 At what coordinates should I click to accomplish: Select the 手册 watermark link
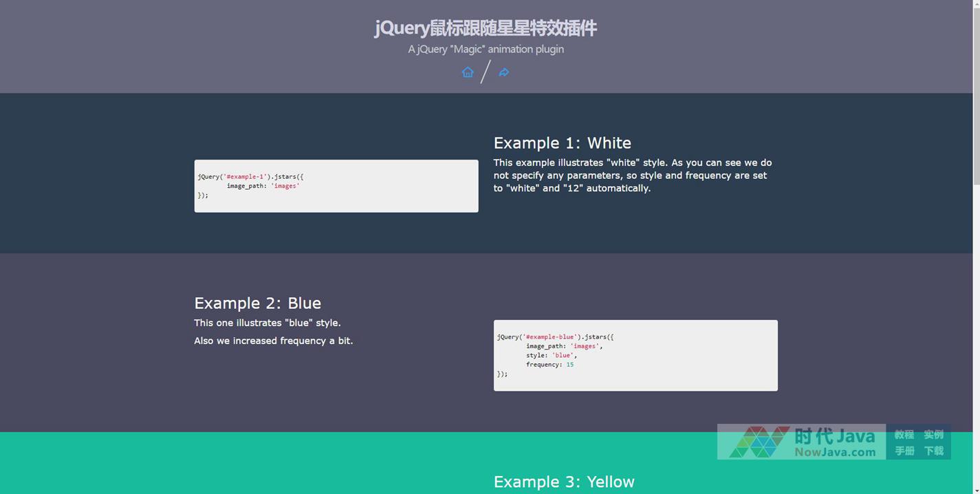coord(904,451)
